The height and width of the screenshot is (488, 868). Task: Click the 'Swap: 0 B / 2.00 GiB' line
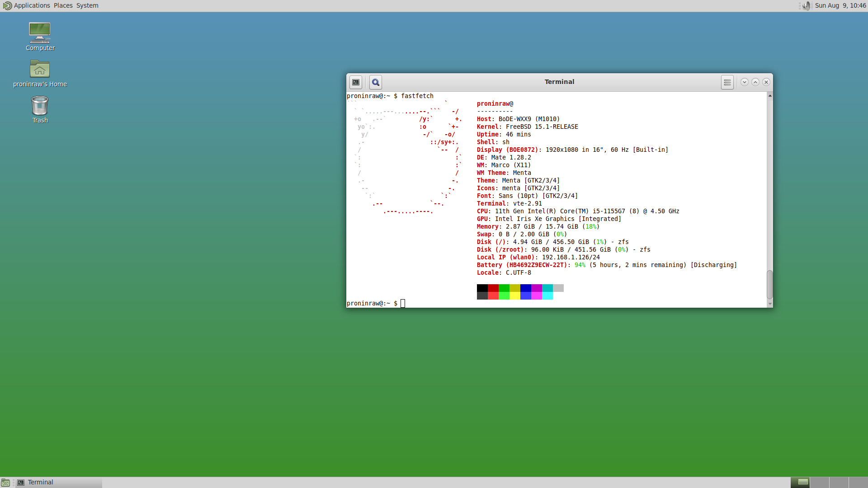522,235
